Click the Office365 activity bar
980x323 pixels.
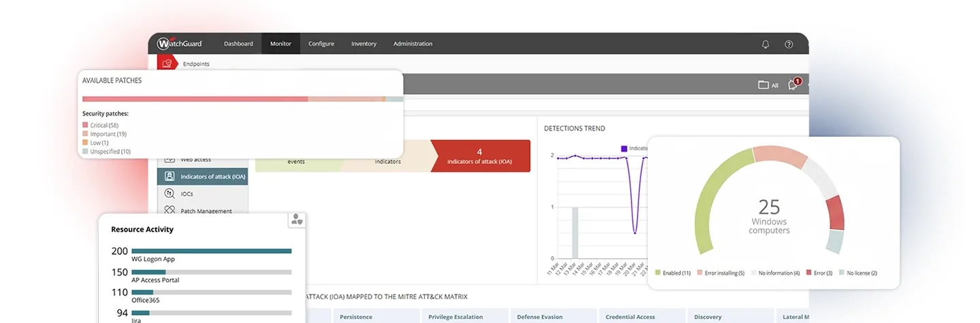tap(212, 292)
